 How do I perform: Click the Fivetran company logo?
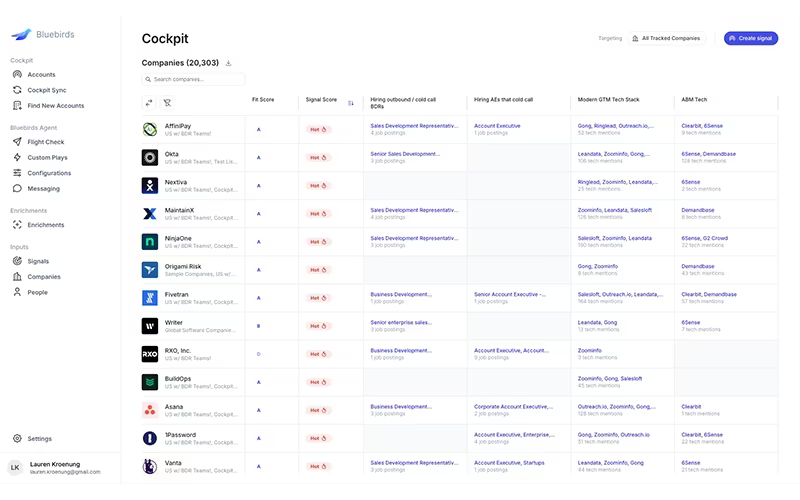(x=149, y=298)
